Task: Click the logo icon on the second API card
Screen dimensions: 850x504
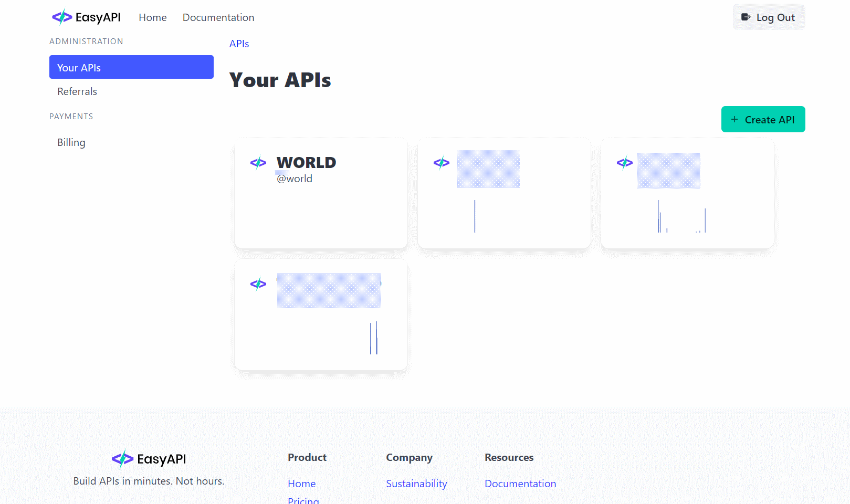Action: [442, 163]
